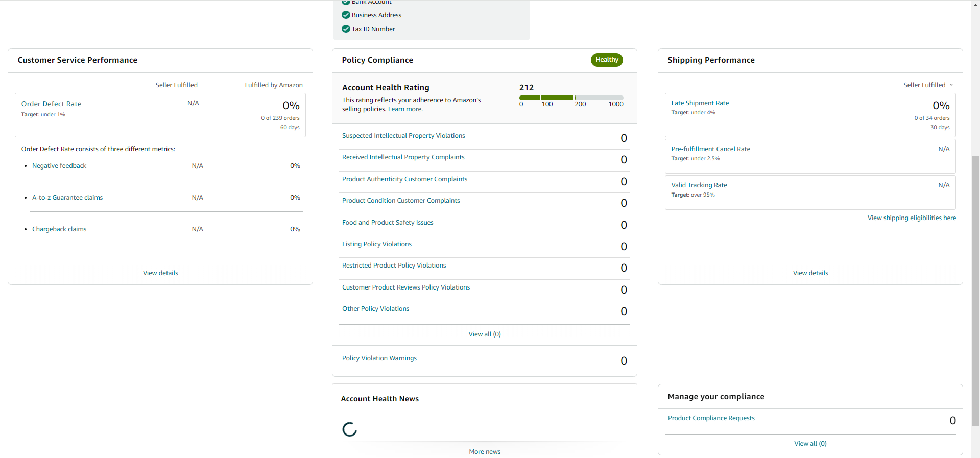
Task: Click the 'Target: under 2.5%' text
Action: coord(695,159)
